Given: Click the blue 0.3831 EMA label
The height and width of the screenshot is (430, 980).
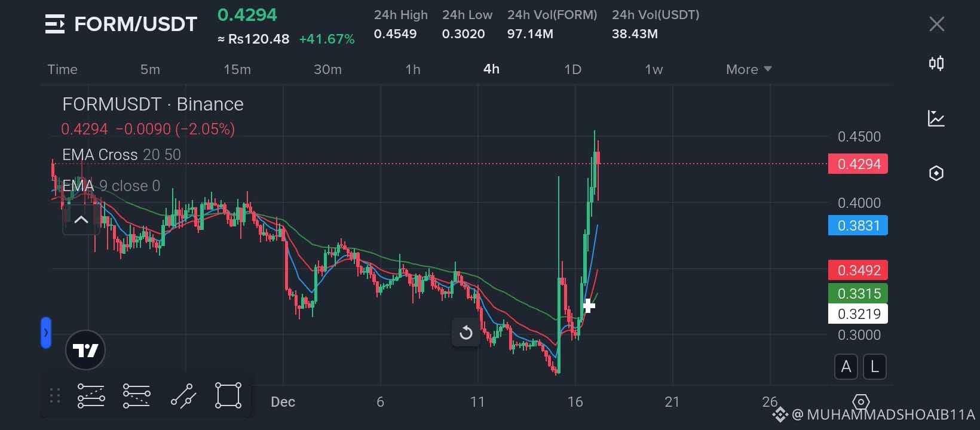Looking at the screenshot, I should tap(858, 225).
